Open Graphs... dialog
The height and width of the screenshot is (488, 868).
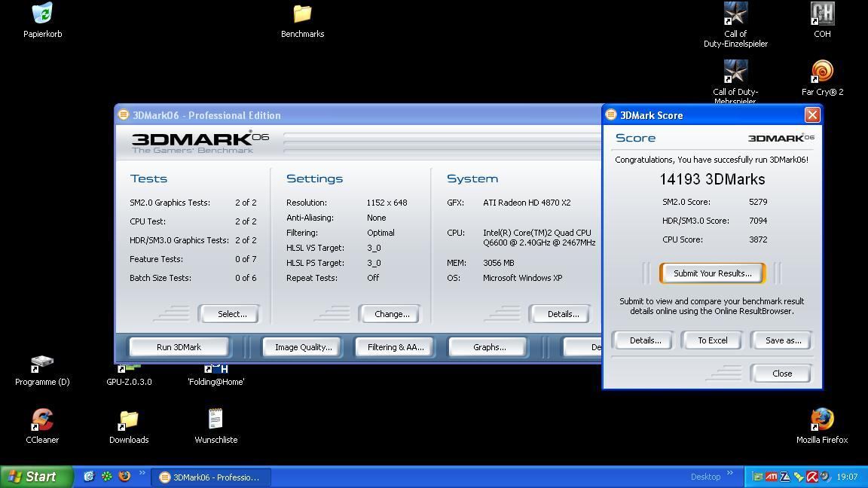click(489, 347)
